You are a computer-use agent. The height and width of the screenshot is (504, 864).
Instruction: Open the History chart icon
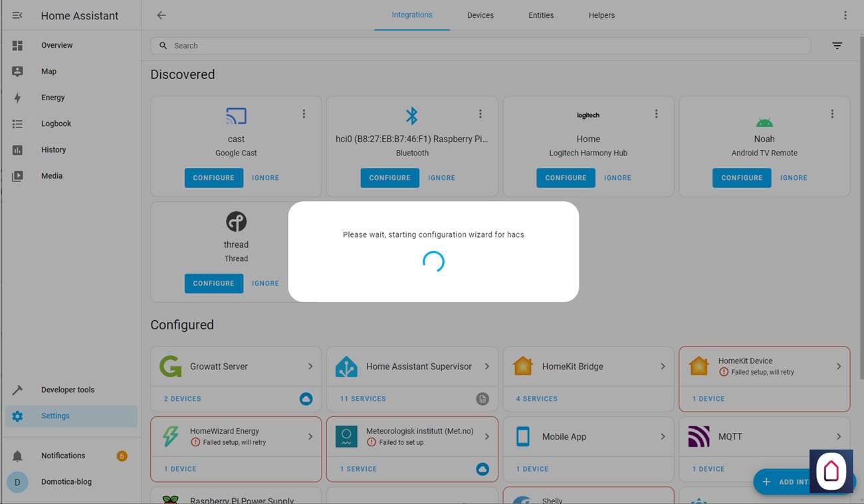coord(17,150)
